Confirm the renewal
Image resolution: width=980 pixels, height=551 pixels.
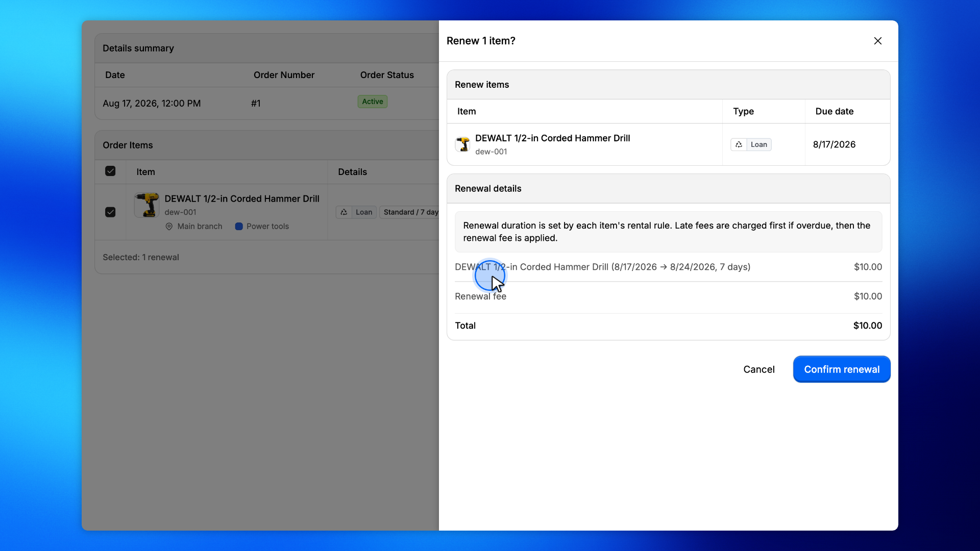click(842, 369)
